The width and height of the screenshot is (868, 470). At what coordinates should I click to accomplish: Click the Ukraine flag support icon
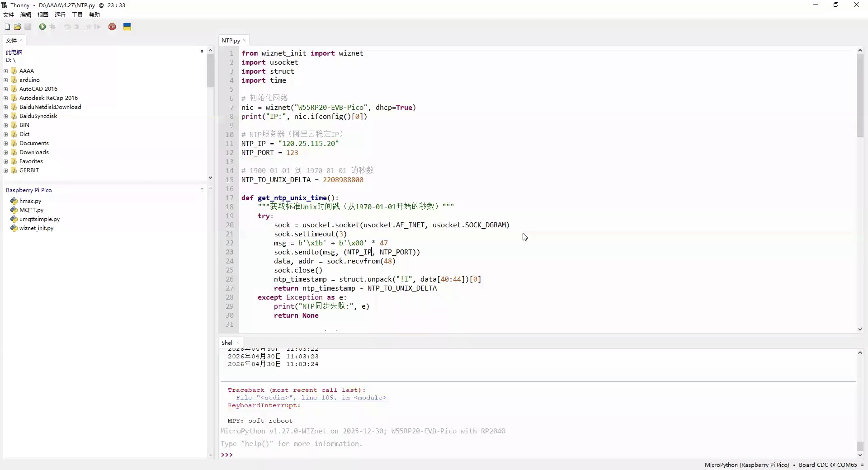[127, 27]
